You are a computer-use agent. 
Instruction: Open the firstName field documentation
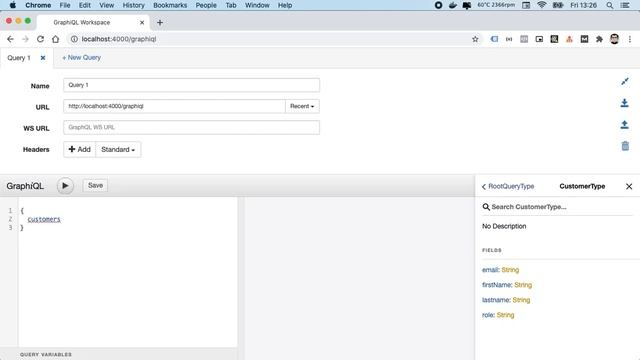[x=496, y=285]
